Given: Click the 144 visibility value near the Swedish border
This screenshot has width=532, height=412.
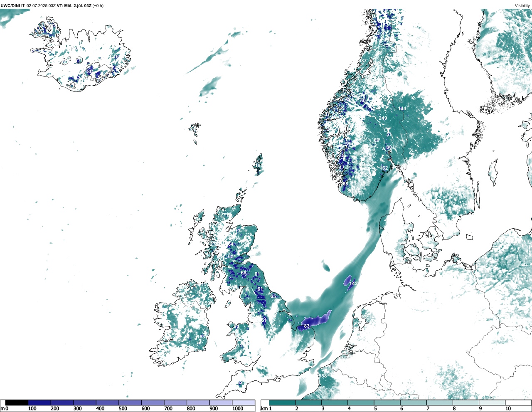Looking at the screenshot, I should 402,109.
